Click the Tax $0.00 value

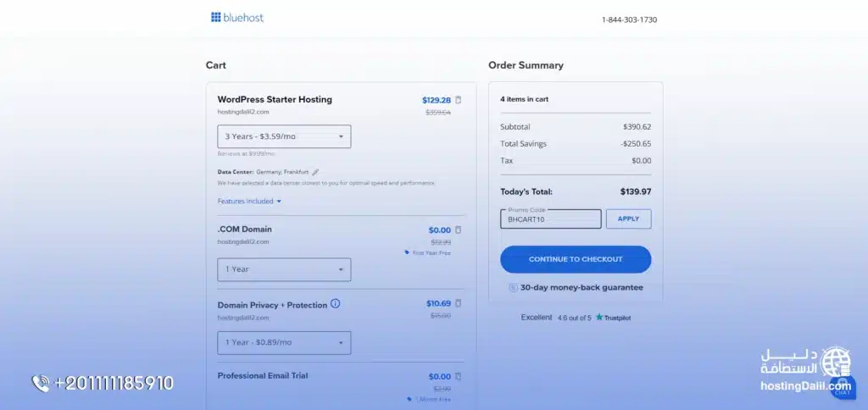point(642,160)
